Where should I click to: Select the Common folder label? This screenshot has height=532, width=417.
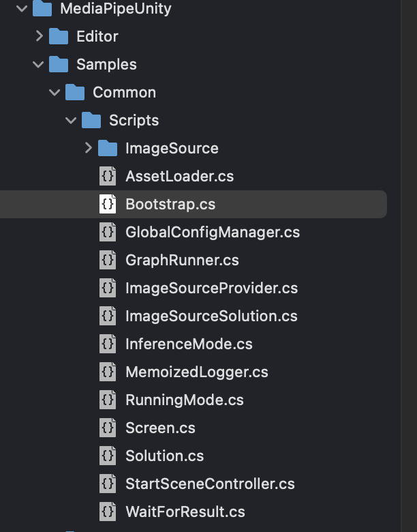(x=125, y=92)
